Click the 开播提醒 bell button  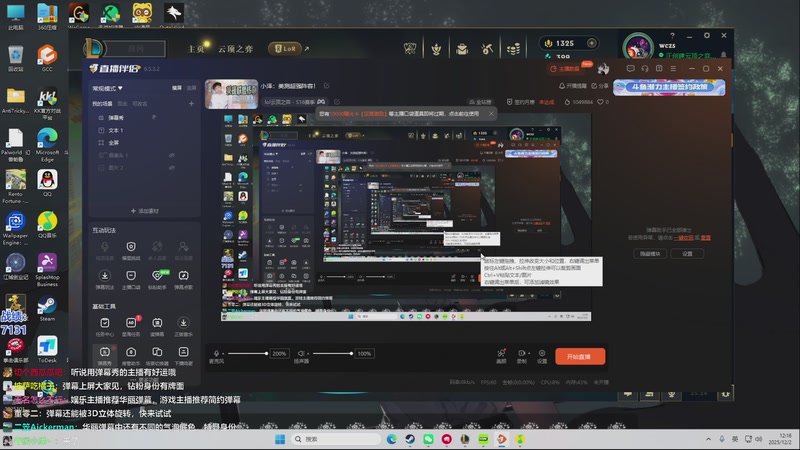pos(573,86)
